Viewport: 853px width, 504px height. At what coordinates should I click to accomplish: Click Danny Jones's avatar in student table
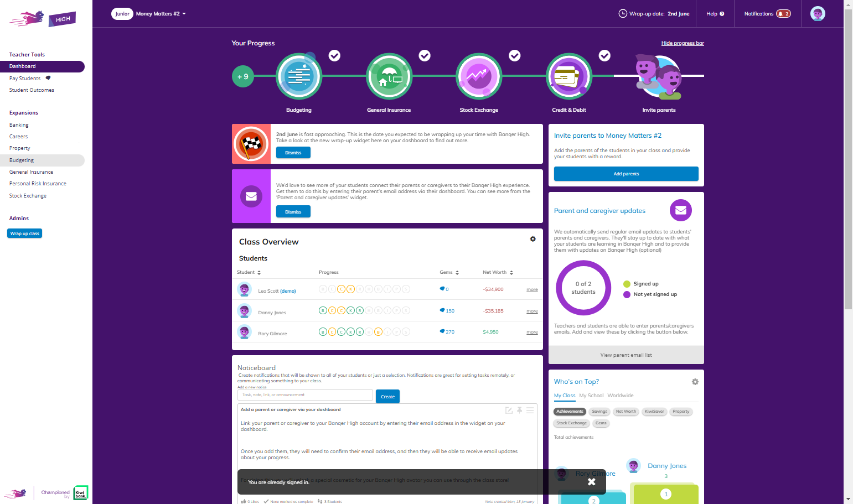tap(244, 311)
